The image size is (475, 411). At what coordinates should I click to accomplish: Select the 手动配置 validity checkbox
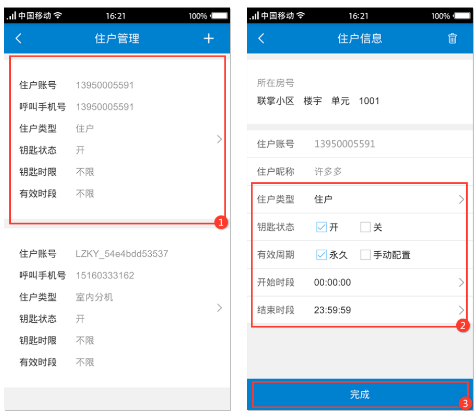click(x=365, y=255)
